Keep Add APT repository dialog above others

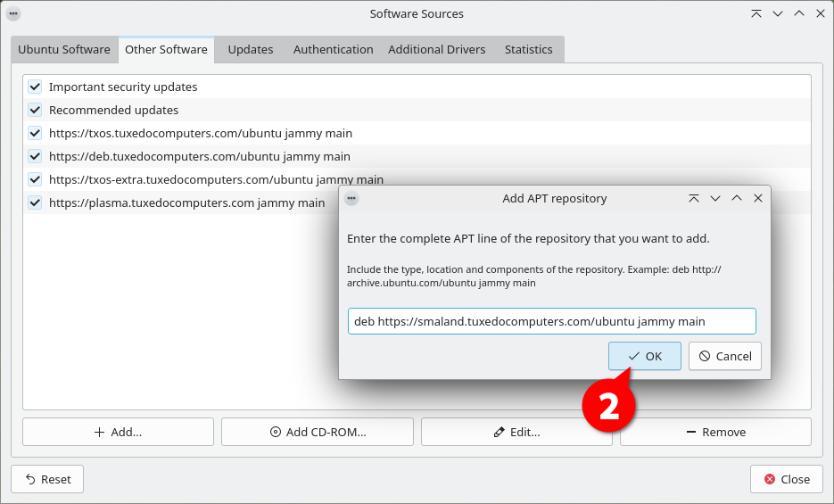point(694,198)
